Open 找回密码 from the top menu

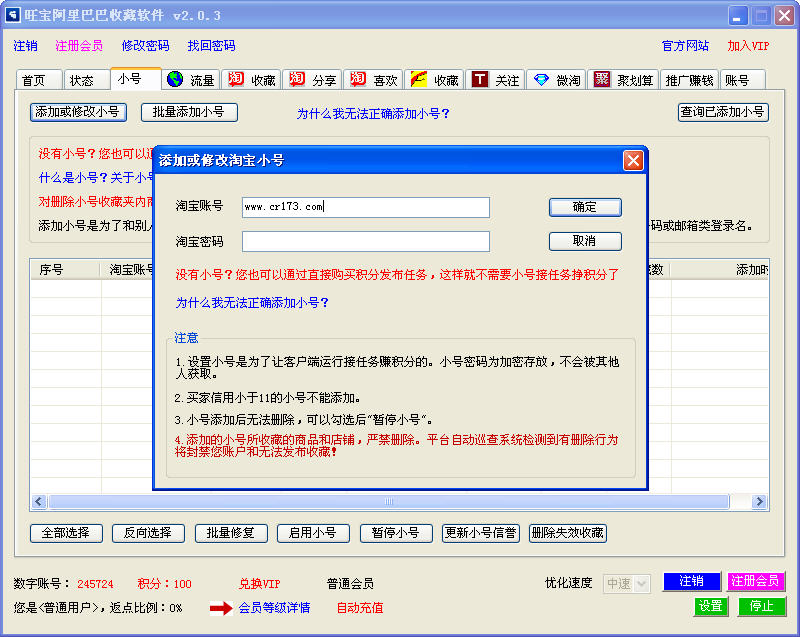(211, 46)
